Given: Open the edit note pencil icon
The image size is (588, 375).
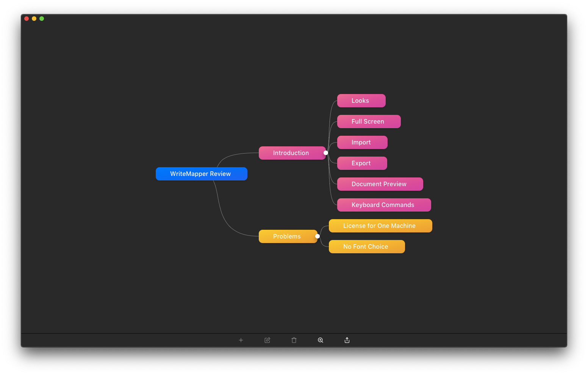Looking at the screenshot, I should tap(267, 340).
